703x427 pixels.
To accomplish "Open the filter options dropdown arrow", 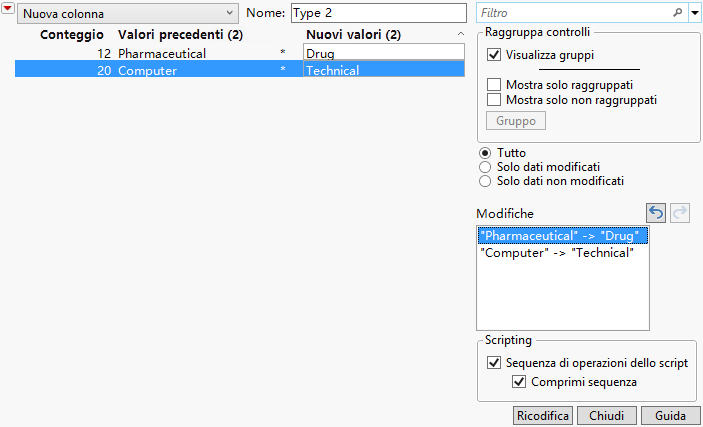I will pos(695,14).
